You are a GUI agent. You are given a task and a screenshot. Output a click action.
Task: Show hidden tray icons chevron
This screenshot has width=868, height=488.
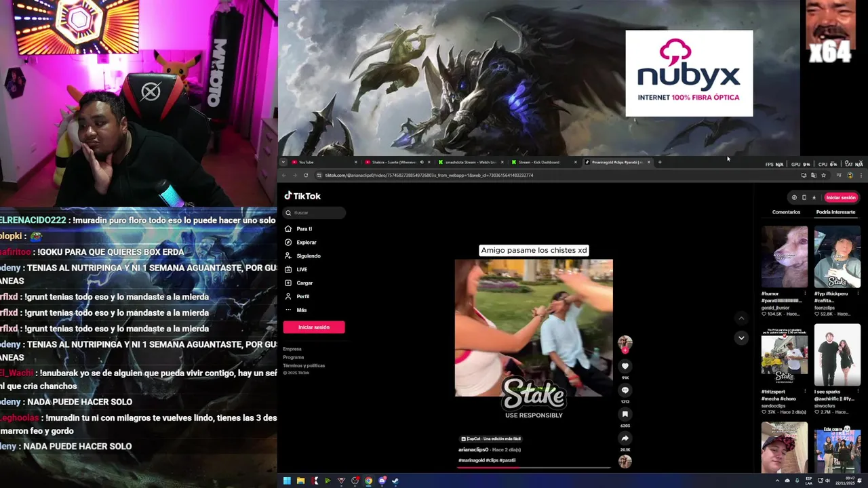click(x=777, y=481)
